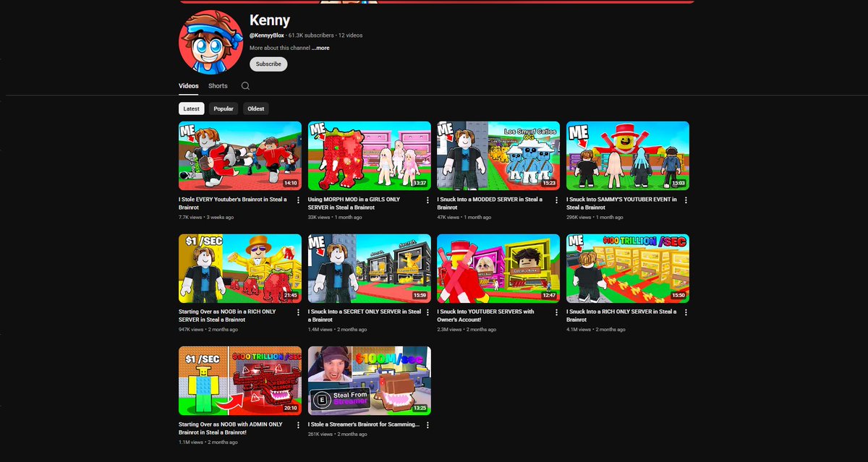This screenshot has width=868, height=462.
Task: Open options on 'Starting Over as NOOB in RICH ONLY SERVER'
Action: (x=298, y=312)
